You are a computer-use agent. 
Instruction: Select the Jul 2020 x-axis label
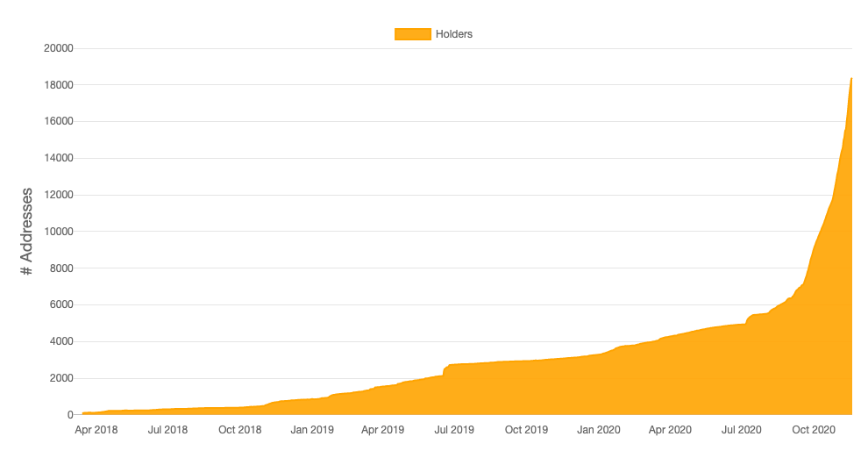[741, 430]
